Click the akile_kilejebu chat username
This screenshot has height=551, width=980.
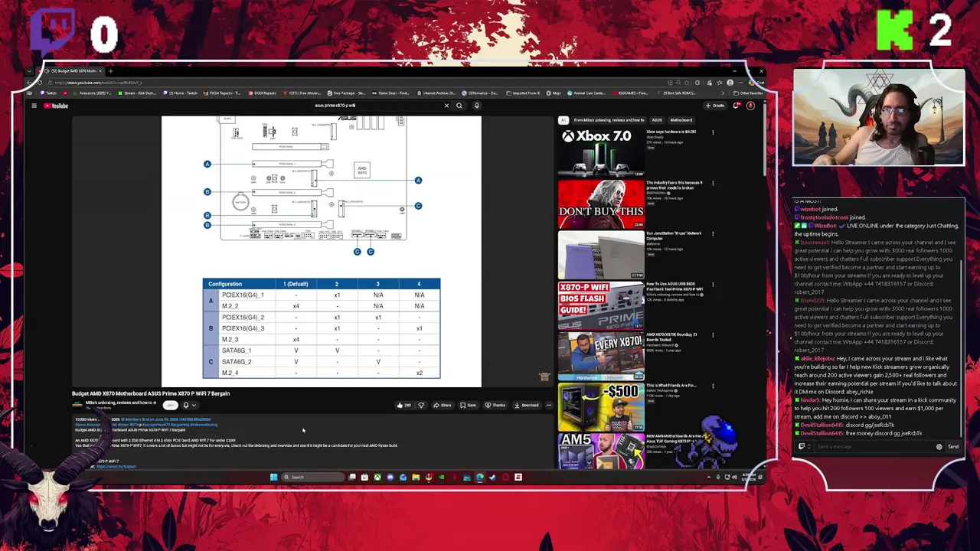tap(818, 358)
